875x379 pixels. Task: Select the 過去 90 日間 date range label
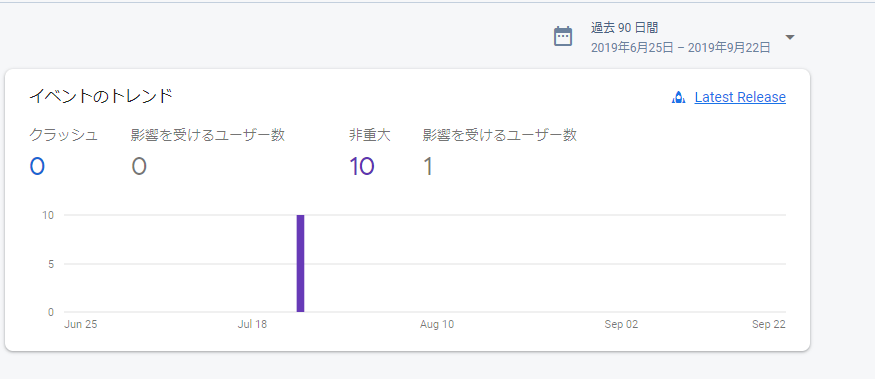pyautogui.click(x=624, y=27)
